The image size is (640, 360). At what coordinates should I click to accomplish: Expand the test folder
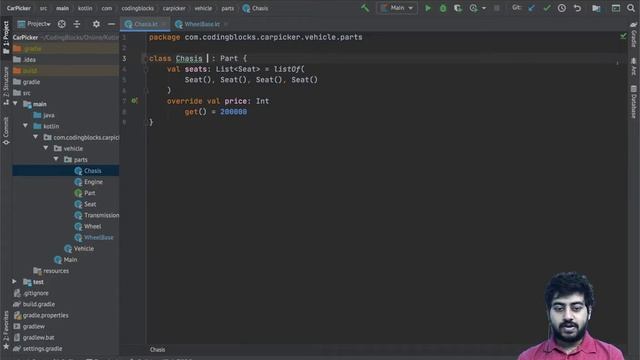[14, 281]
